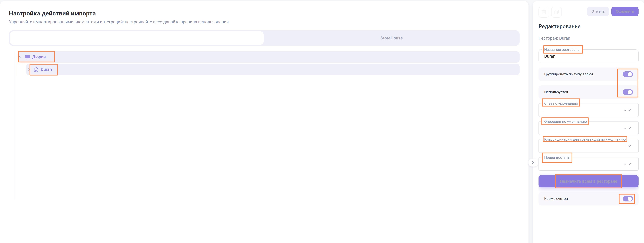Open Права доступа dropdown
The width and height of the screenshot is (644, 243).
tap(629, 164)
